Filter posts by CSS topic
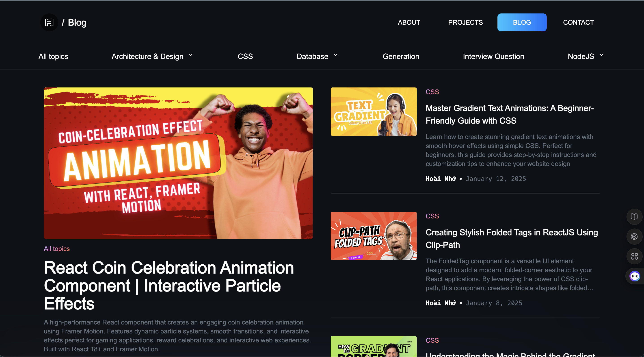644x357 pixels. pos(245,57)
